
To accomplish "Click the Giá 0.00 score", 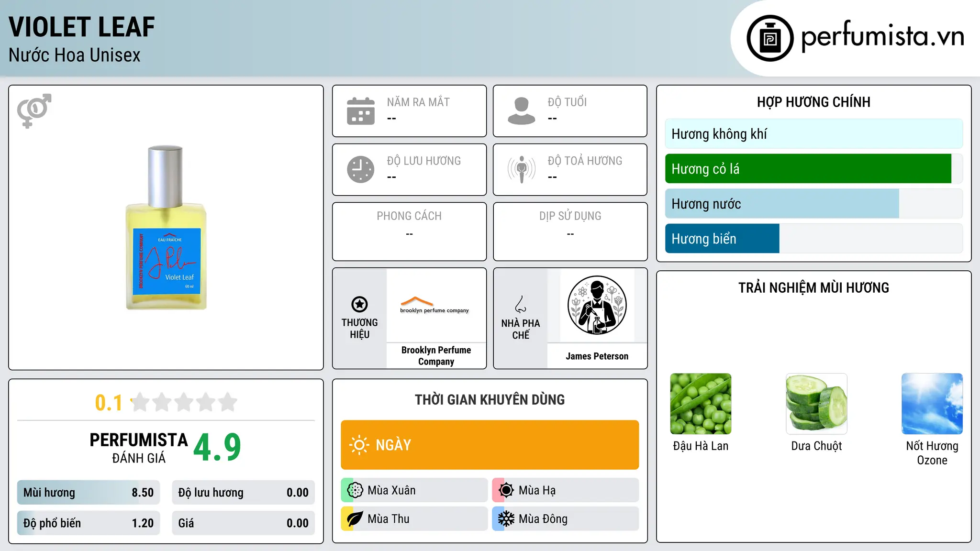I will [x=243, y=523].
